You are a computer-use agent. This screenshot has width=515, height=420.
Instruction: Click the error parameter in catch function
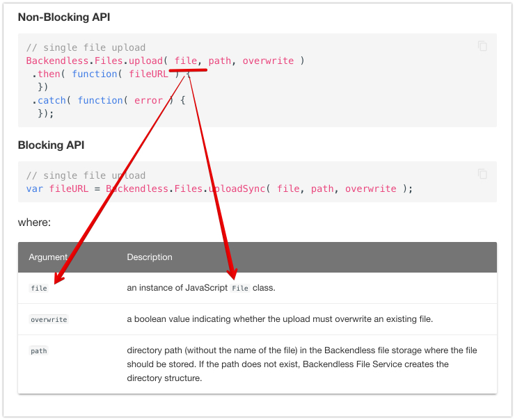[148, 100]
